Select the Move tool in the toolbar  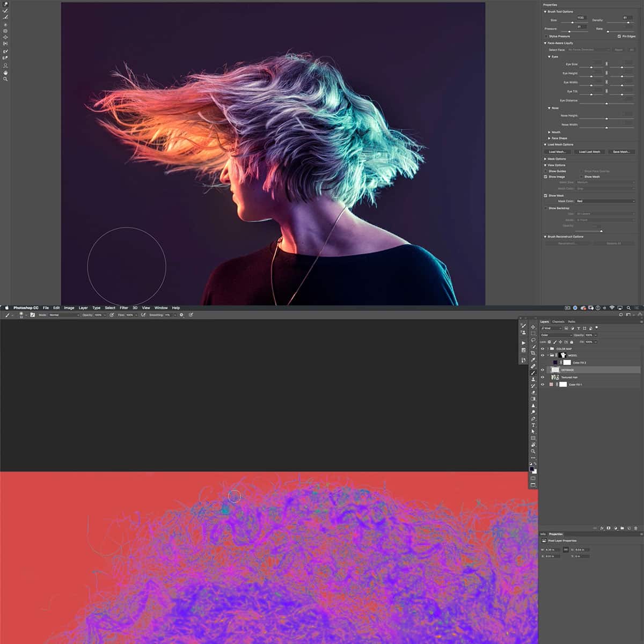(533, 327)
